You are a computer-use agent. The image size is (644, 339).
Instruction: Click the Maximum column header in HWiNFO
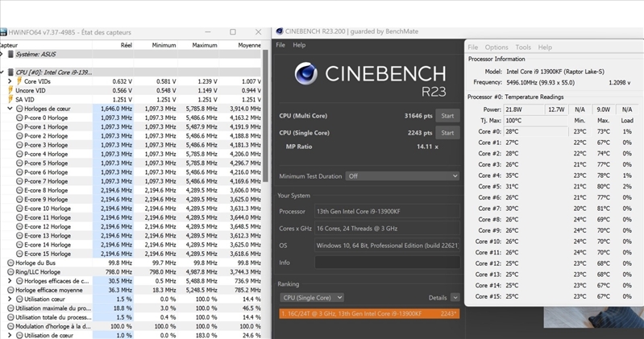[205, 45]
